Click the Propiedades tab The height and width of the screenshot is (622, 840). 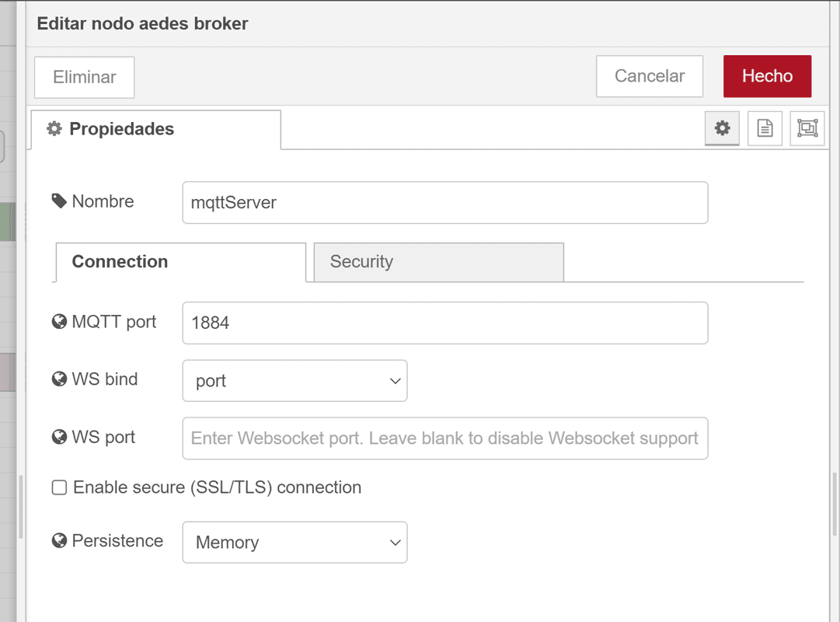[x=156, y=129]
